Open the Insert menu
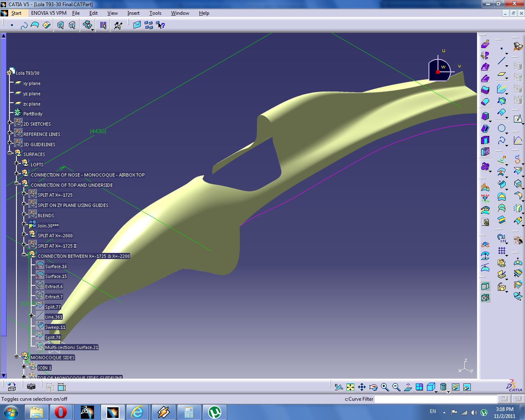The height and width of the screenshot is (420, 525). pyautogui.click(x=133, y=13)
